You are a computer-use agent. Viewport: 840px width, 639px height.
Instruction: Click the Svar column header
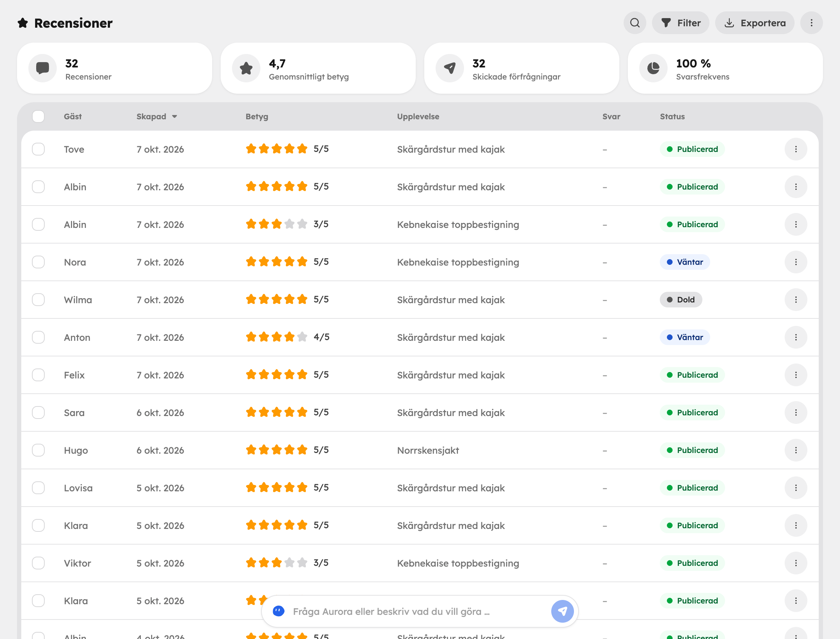click(x=611, y=117)
